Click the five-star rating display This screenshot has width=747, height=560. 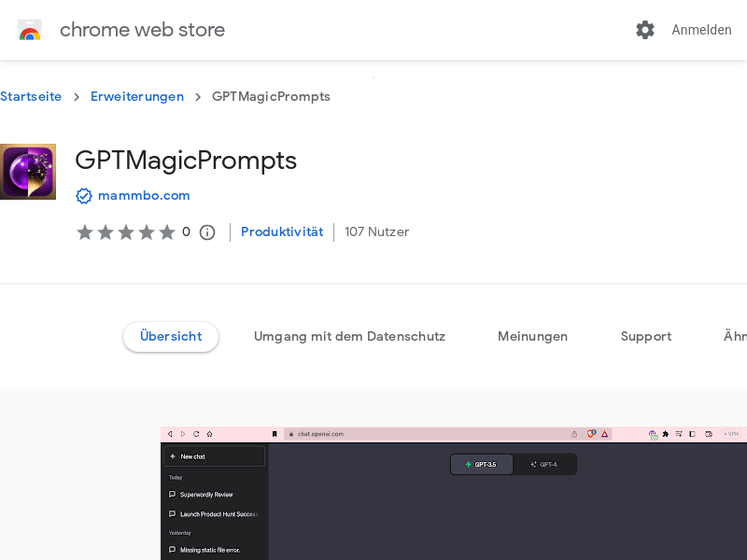click(x=126, y=232)
